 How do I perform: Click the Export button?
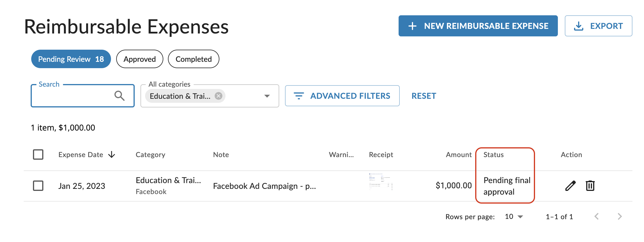(x=598, y=26)
